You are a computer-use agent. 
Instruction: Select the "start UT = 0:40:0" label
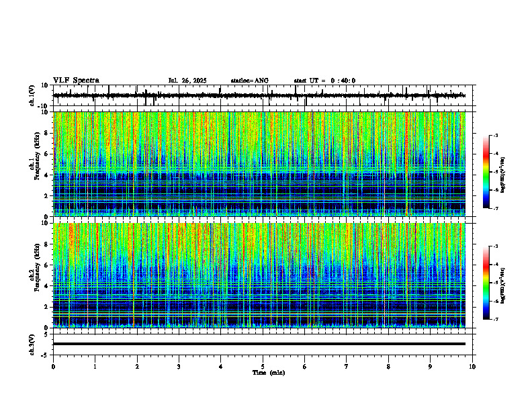click(324, 81)
